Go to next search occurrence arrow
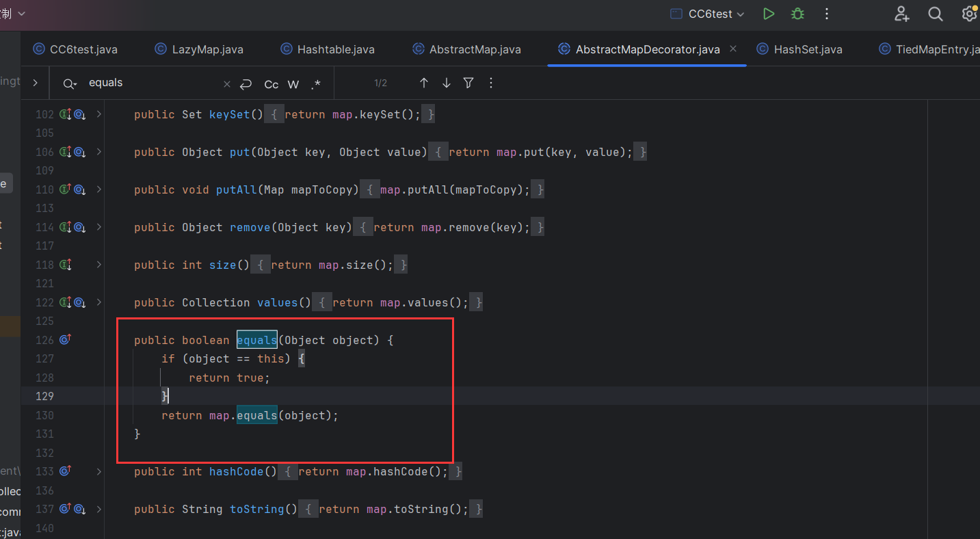Screen dimensions: 980x539 447,83
